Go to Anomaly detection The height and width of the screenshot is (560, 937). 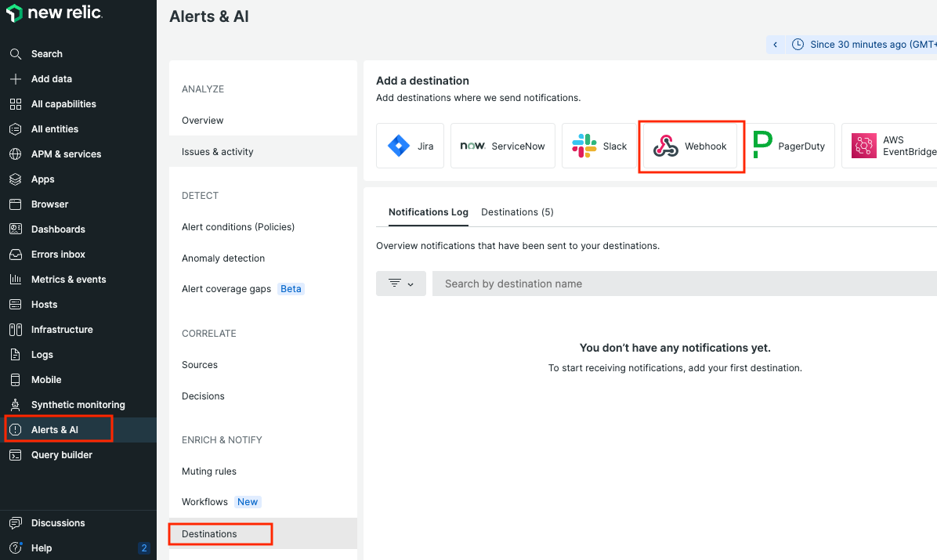pyautogui.click(x=225, y=258)
